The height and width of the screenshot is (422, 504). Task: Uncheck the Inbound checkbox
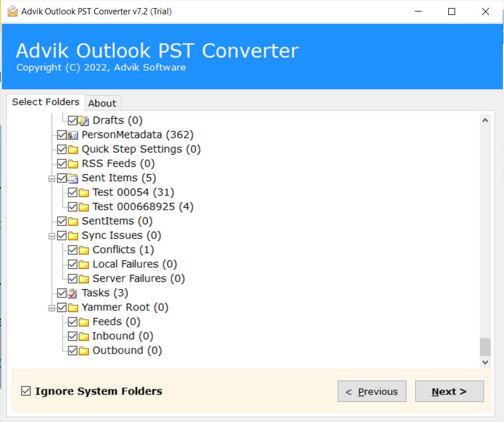[x=72, y=336]
